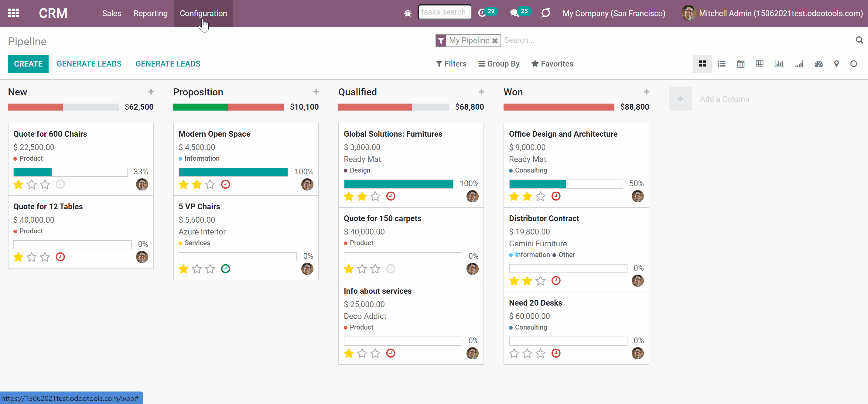Open the pivot table view icon
The image size is (868, 404).
click(x=760, y=64)
